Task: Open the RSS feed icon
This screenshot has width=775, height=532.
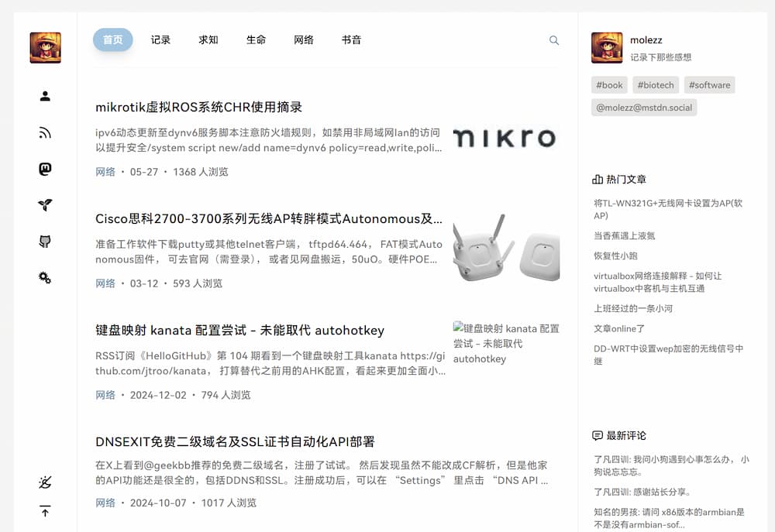Action: coord(45,132)
